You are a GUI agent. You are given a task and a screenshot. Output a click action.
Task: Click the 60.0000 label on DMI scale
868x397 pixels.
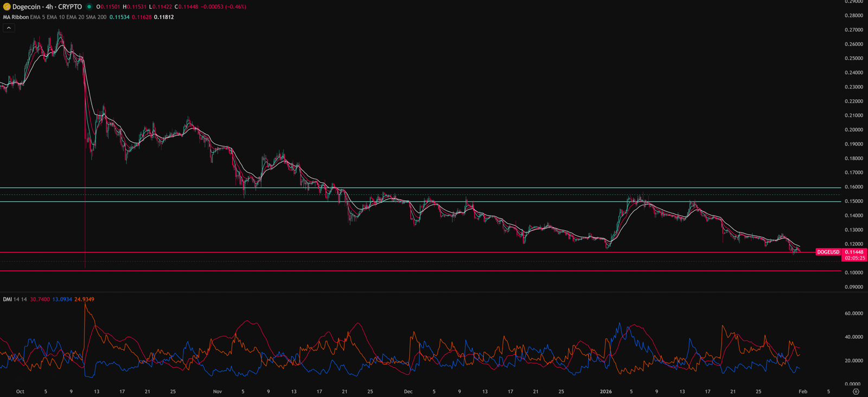853,313
